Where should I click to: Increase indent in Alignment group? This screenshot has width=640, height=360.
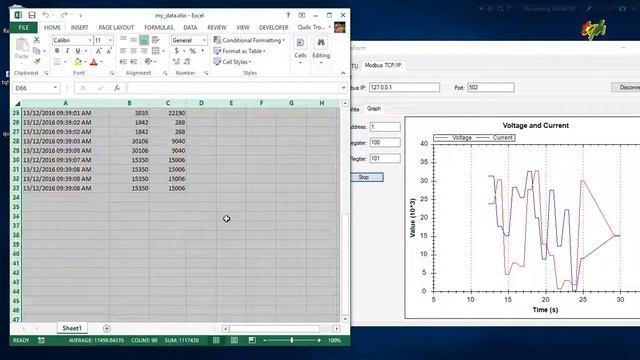133,62
